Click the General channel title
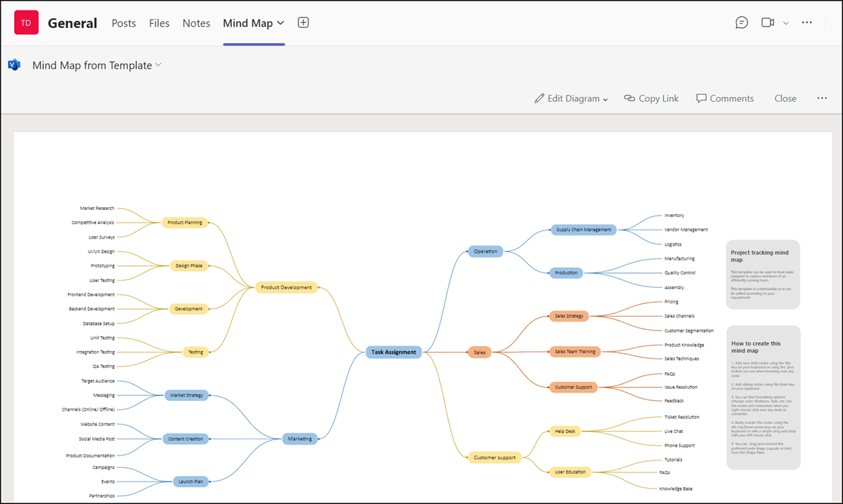This screenshot has height=504, width=843. point(72,23)
